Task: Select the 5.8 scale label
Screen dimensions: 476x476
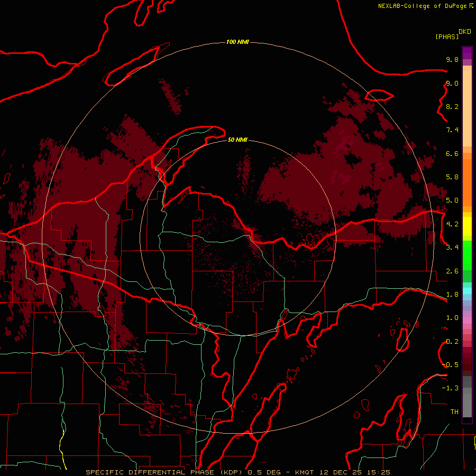Action: (452, 177)
